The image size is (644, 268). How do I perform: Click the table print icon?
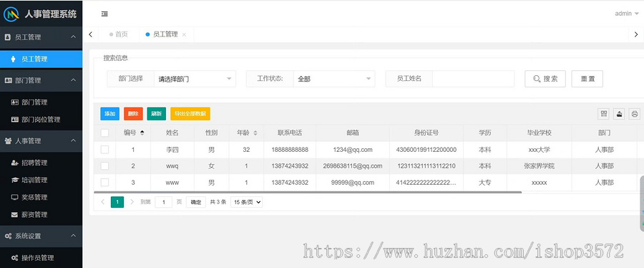pyautogui.click(x=635, y=114)
